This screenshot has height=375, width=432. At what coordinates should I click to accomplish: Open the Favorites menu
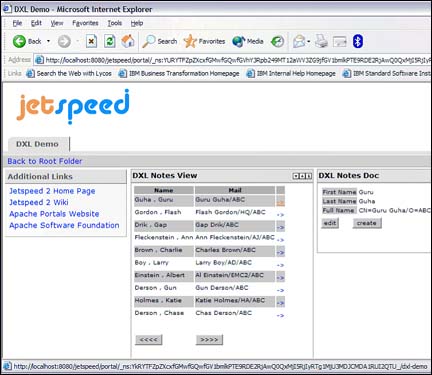(85, 23)
